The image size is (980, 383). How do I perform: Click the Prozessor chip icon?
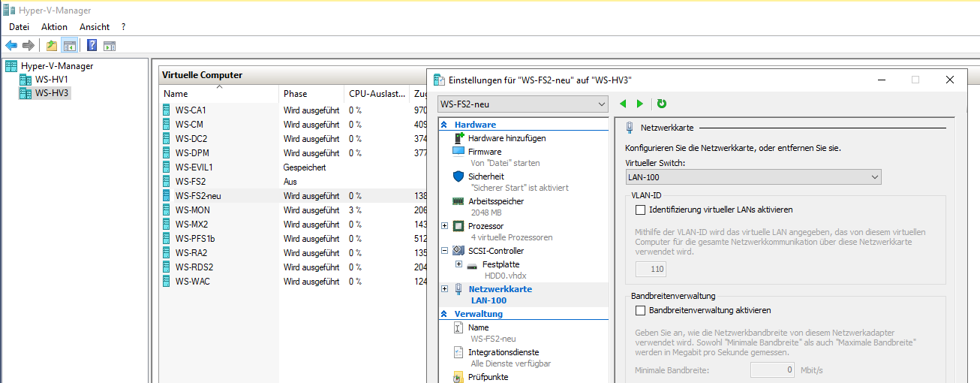(x=459, y=226)
